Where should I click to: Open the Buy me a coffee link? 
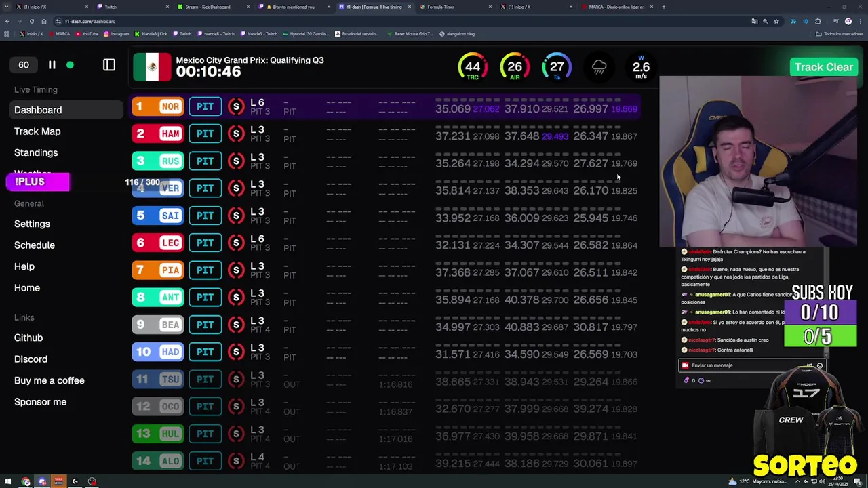point(50,380)
